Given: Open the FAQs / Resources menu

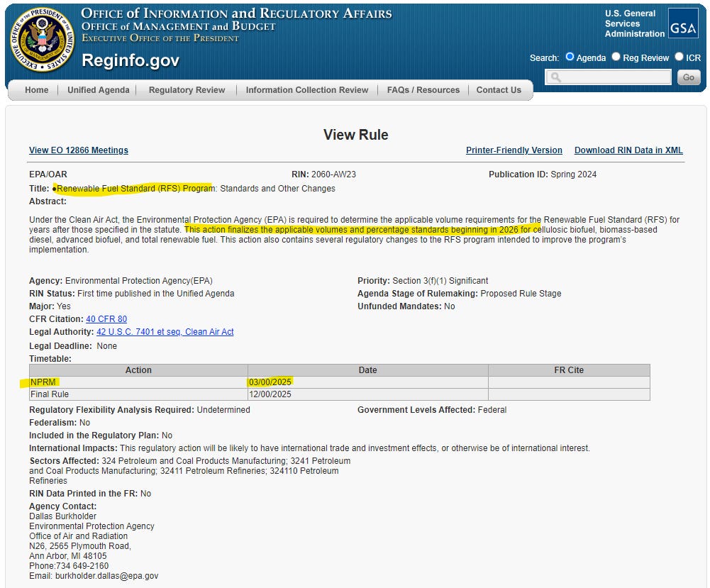Looking at the screenshot, I should (423, 90).
